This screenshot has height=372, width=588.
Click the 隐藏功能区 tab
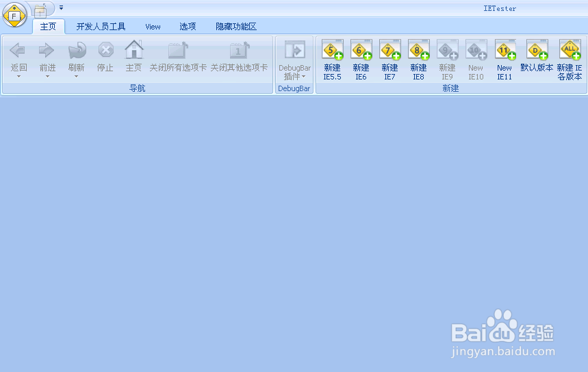coord(236,27)
